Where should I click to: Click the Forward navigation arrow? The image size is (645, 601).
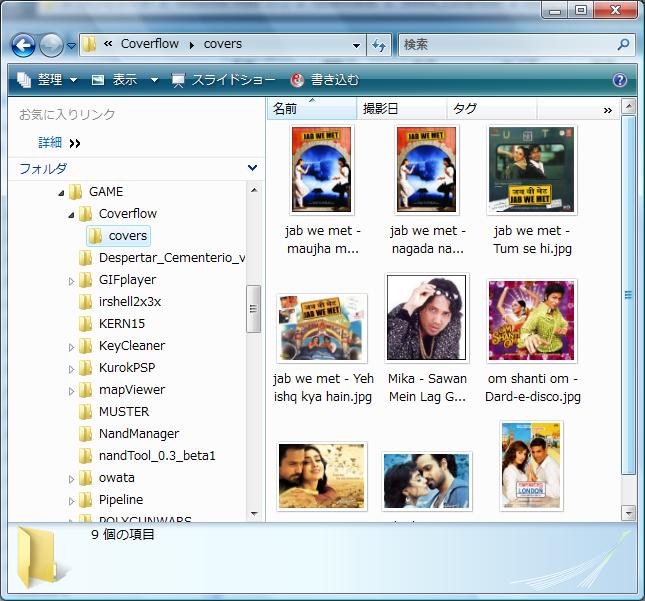pyautogui.click(x=51, y=45)
